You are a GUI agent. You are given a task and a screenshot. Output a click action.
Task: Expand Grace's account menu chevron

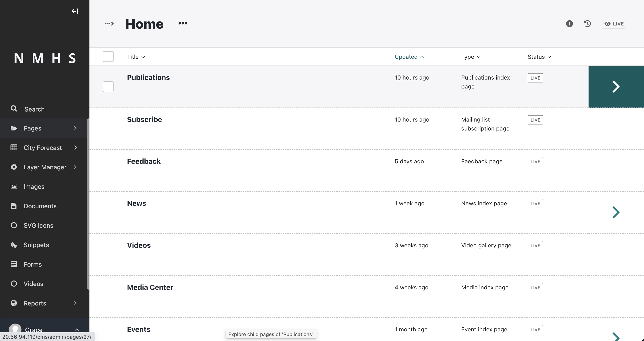pos(77,330)
